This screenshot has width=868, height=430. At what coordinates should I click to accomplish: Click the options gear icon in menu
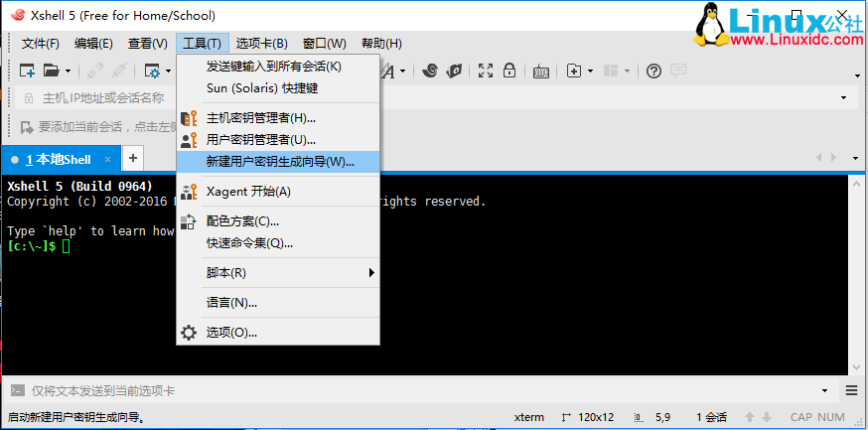(189, 333)
